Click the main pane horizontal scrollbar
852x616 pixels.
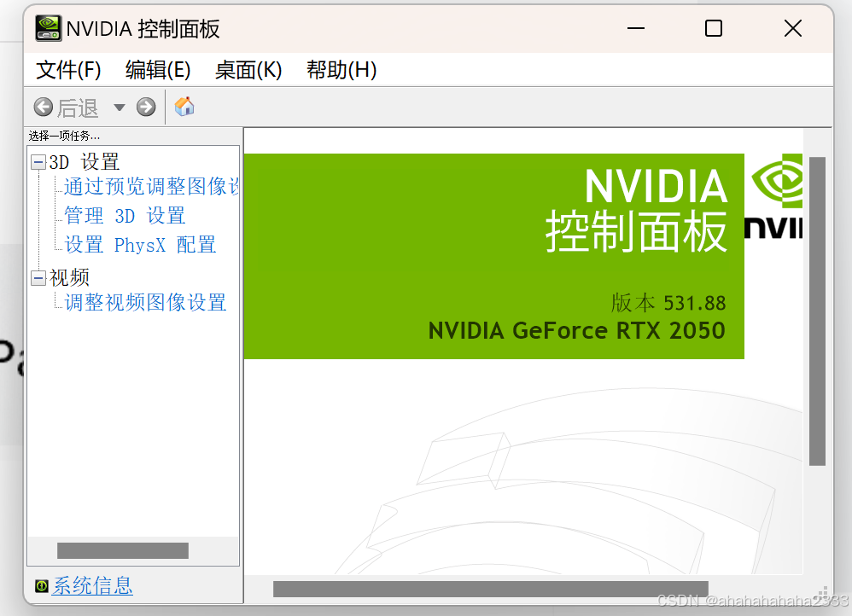click(x=491, y=589)
